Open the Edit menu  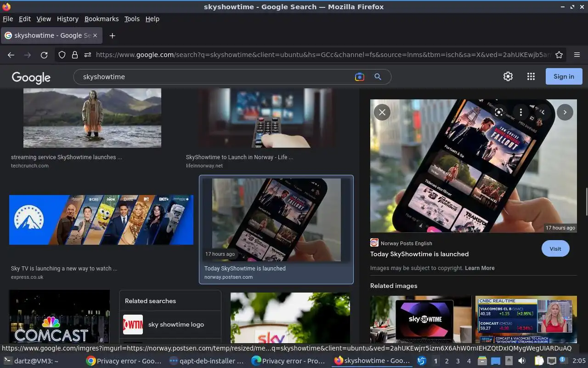coord(25,19)
